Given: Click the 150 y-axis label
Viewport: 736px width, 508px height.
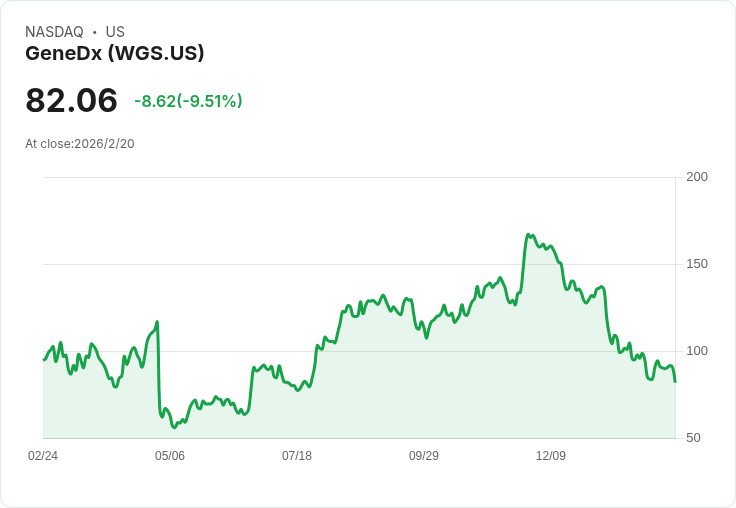Looking at the screenshot, I should pos(697,264).
